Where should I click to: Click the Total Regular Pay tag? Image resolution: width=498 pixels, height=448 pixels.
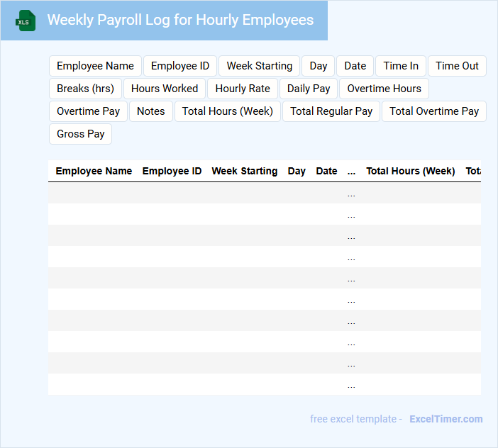click(x=331, y=111)
